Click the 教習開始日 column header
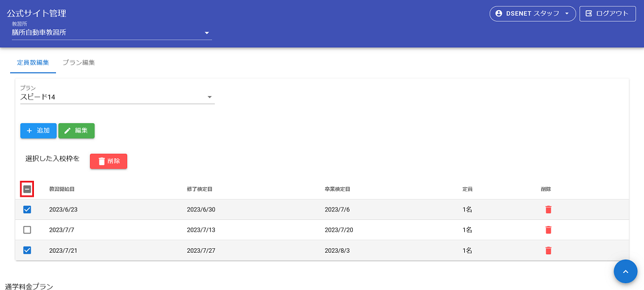 [x=62, y=189]
